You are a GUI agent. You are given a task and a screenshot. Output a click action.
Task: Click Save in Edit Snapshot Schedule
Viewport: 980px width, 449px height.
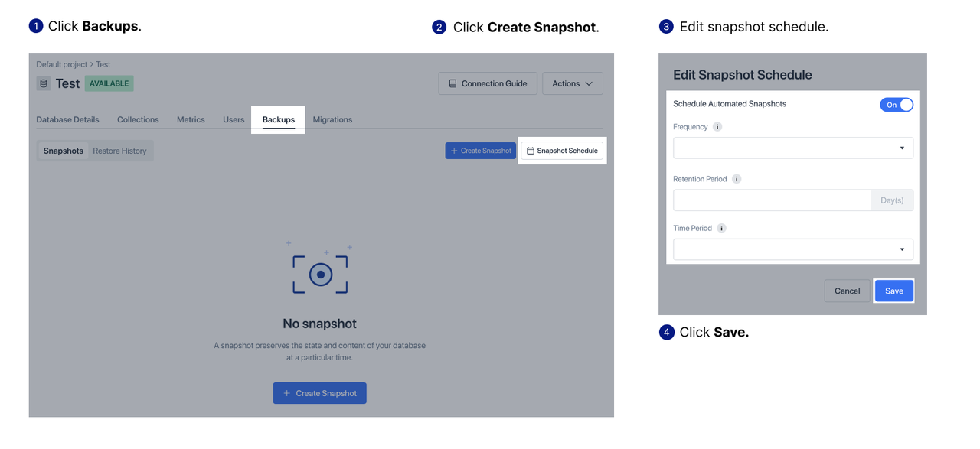pos(894,291)
